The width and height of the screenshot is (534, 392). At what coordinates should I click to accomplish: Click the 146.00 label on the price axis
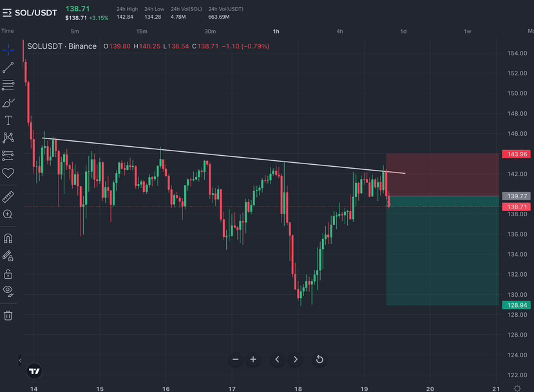(517, 134)
